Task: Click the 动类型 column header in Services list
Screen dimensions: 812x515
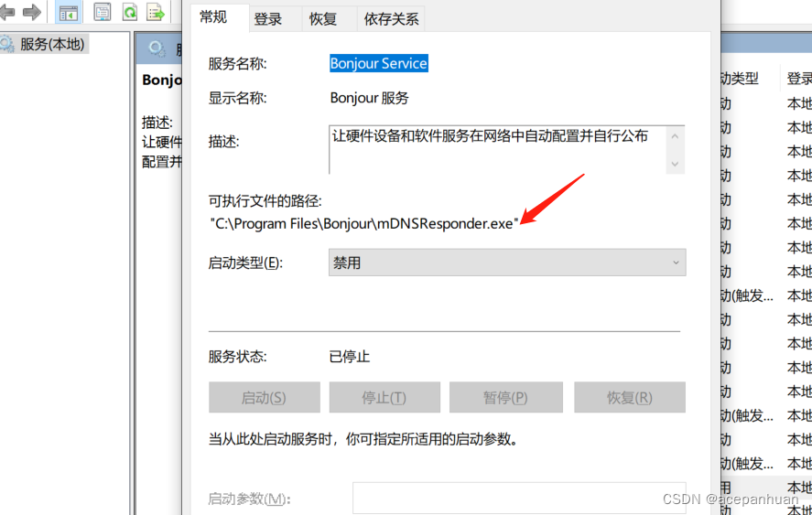Action: click(x=740, y=79)
